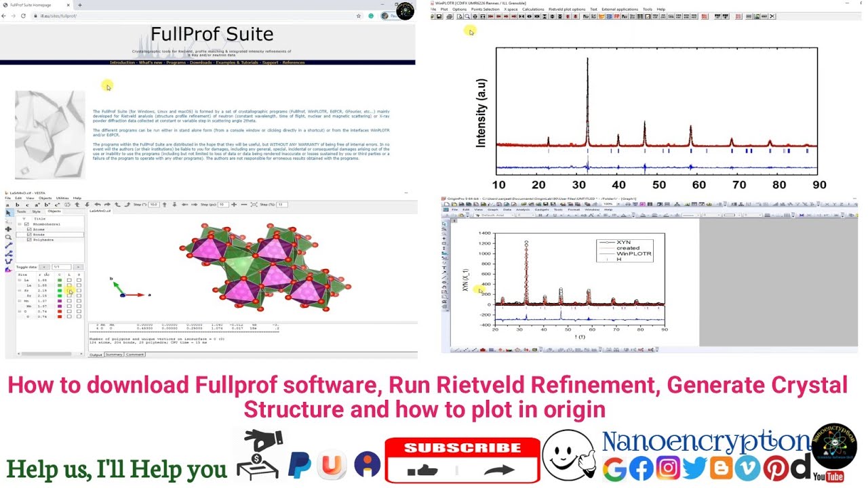This screenshot has height=488, width=868.
Task: Toggle the S checkbox for first O row
Action: point(79,311)
